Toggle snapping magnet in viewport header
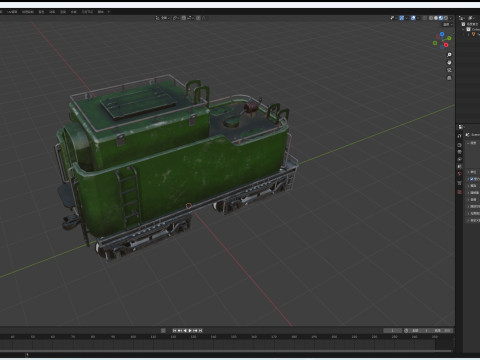The width and height of the screenshot is (480, 360). pos(183,18)
